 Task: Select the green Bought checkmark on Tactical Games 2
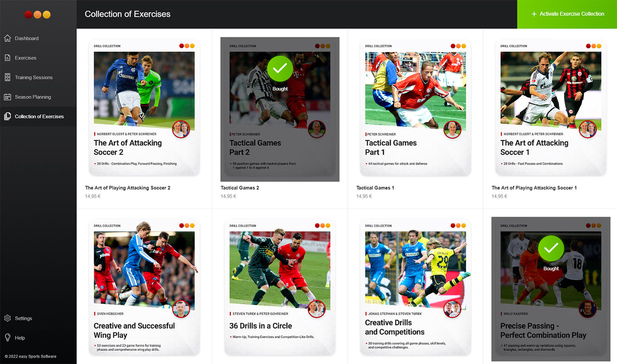(280, 69)
